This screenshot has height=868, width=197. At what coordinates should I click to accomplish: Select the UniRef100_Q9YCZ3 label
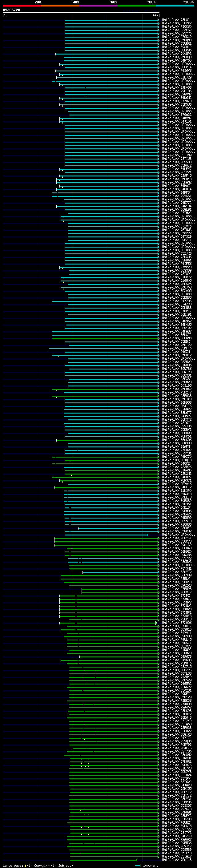click(x=177, y=809)
